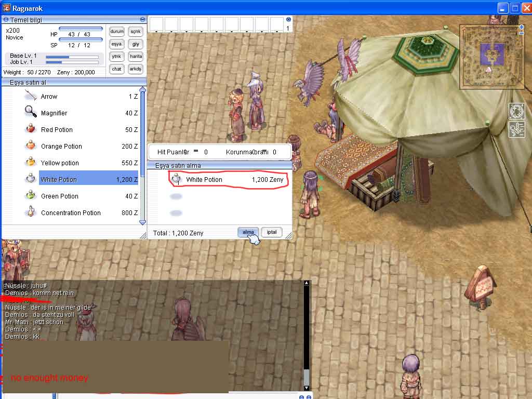Choose Orange Potion 200 Z row
The width and height of the screenshot is (532, 399).
point(81,146)
